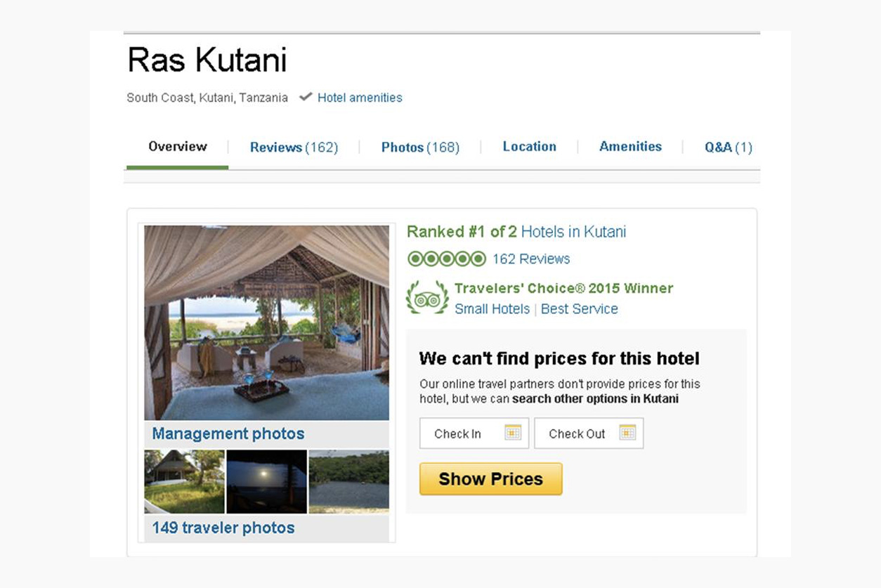The height and width of the screenshot is (588, 881).
Task: Switch to the Overview tab
Action: coord(178,147)
